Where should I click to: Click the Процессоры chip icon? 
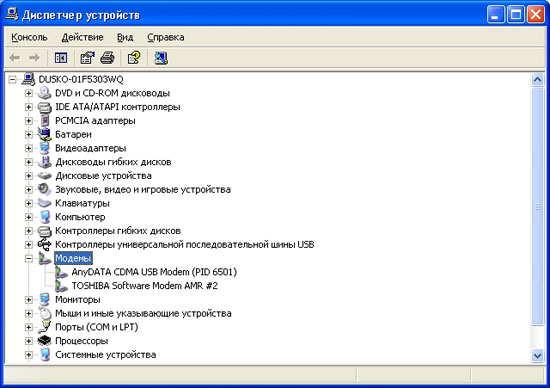45,341
